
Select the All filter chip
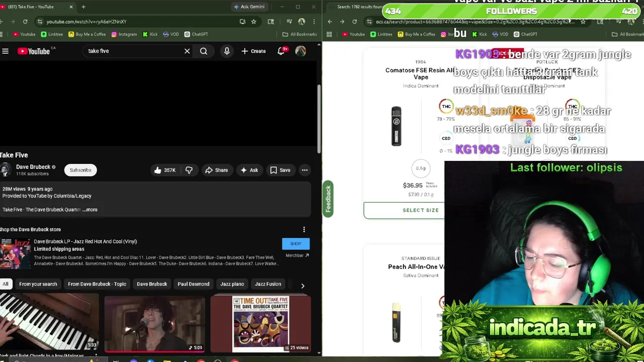[5, 284]
